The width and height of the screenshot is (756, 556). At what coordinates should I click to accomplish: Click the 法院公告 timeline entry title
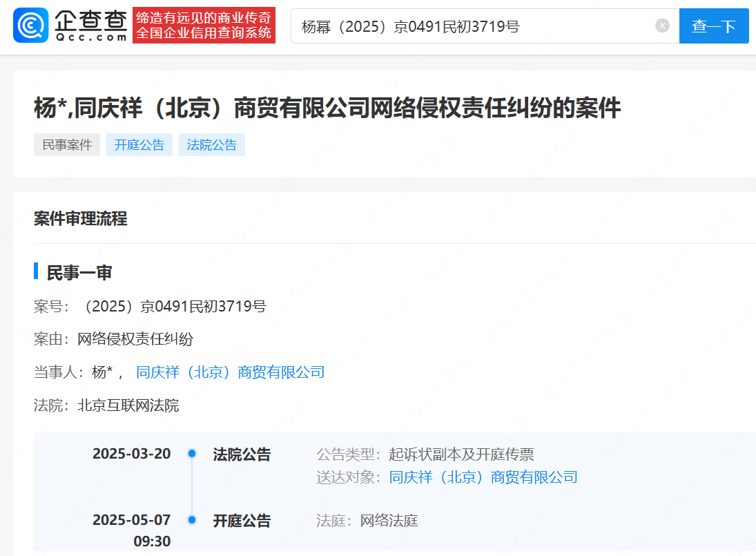coord(242,454)
